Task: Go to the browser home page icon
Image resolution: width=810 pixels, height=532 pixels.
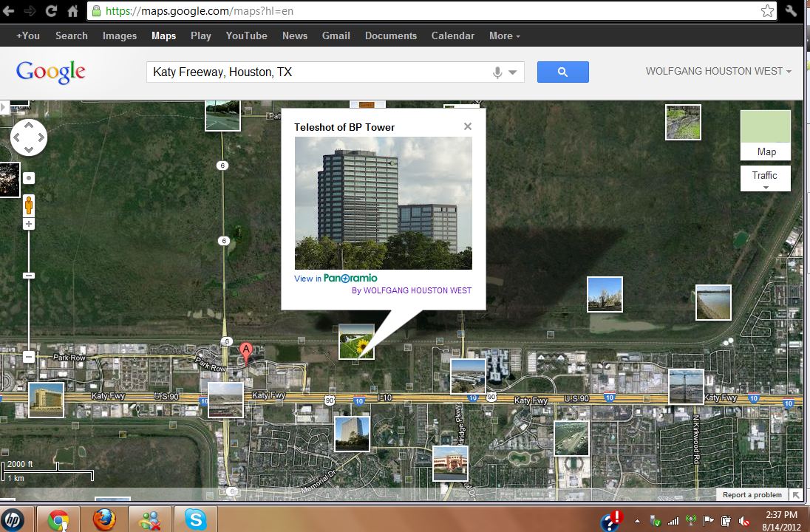Action: click(73, 10)
